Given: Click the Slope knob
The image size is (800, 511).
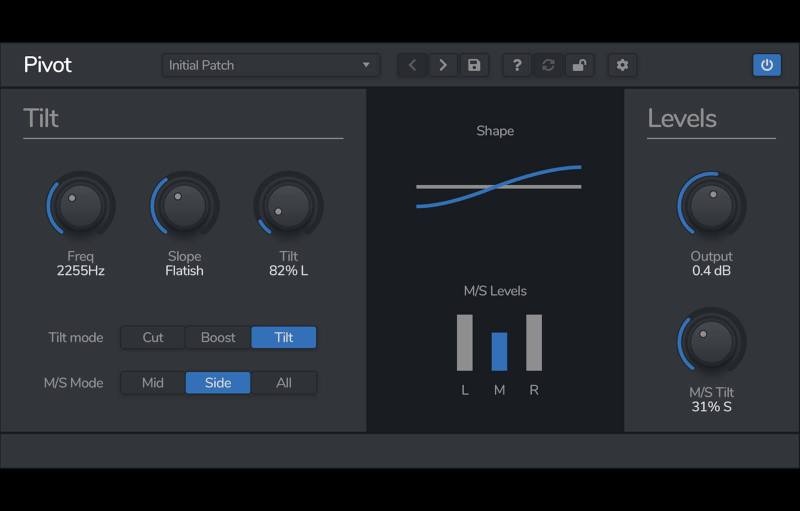Looking at the screenshot, I should (x=185, y=206).
